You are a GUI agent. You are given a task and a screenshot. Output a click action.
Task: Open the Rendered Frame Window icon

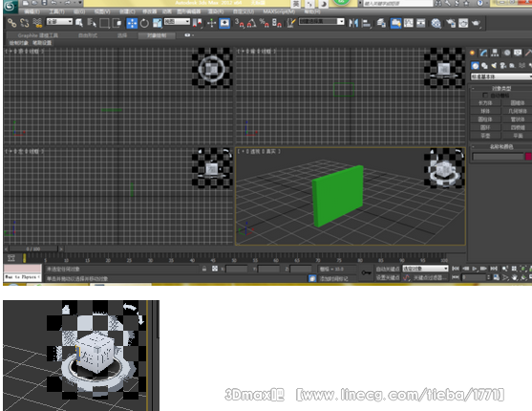coord(463,23)
